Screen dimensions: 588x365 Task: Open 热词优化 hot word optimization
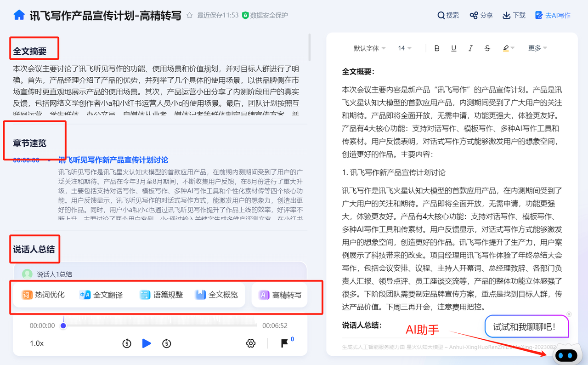click(x=44, y=295)
